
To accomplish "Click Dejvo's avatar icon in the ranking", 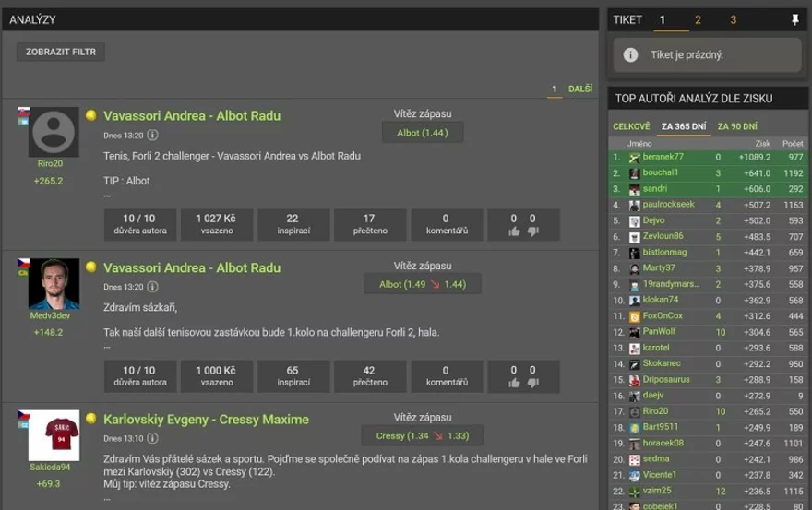I will pyautogui.click(x=635, y=221).
